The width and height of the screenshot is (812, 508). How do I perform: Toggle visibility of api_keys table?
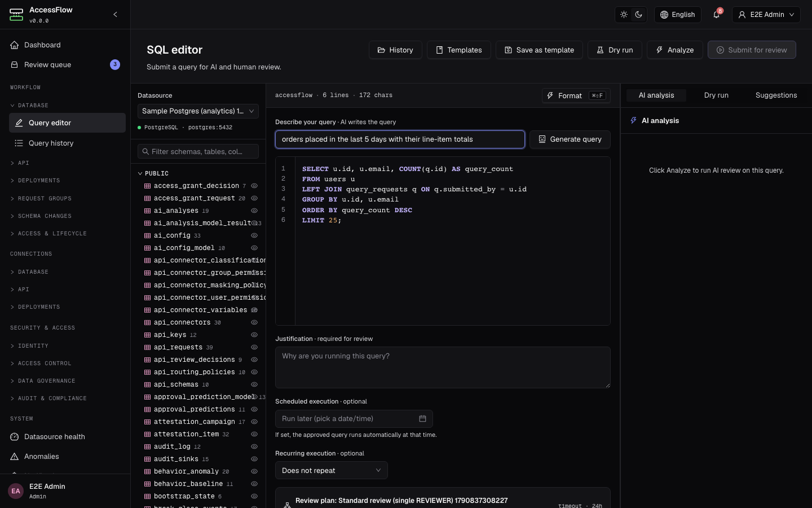pos(254,335)
